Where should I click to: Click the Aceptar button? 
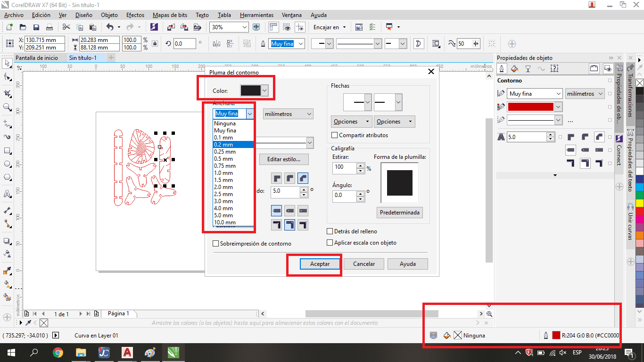[x=320, y=264]
